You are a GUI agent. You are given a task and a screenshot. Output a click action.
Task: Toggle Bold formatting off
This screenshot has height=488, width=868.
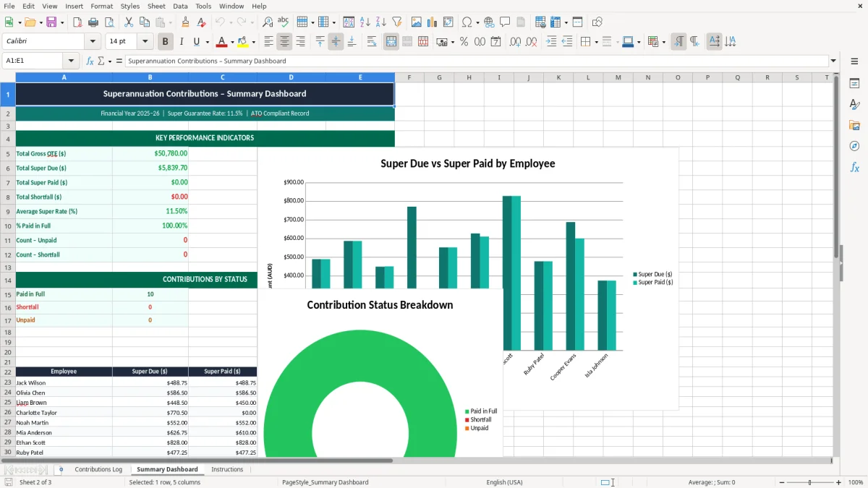166,42
